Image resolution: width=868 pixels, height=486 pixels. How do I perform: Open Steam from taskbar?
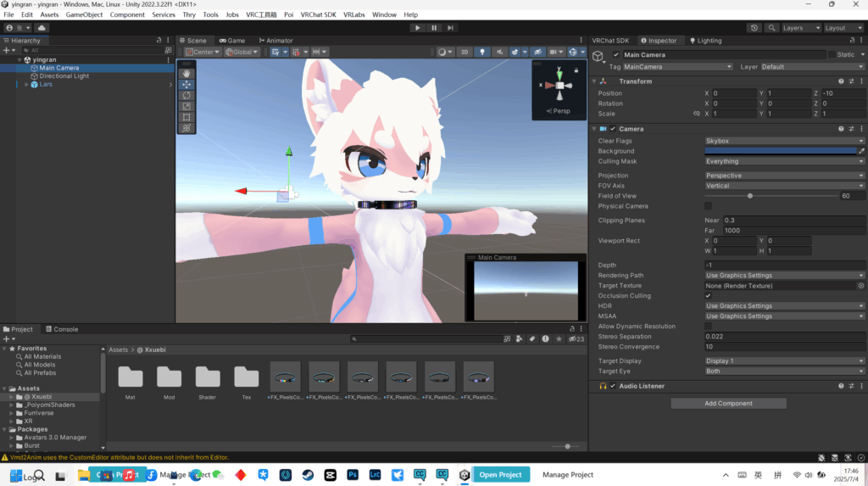tap(308, 475)
